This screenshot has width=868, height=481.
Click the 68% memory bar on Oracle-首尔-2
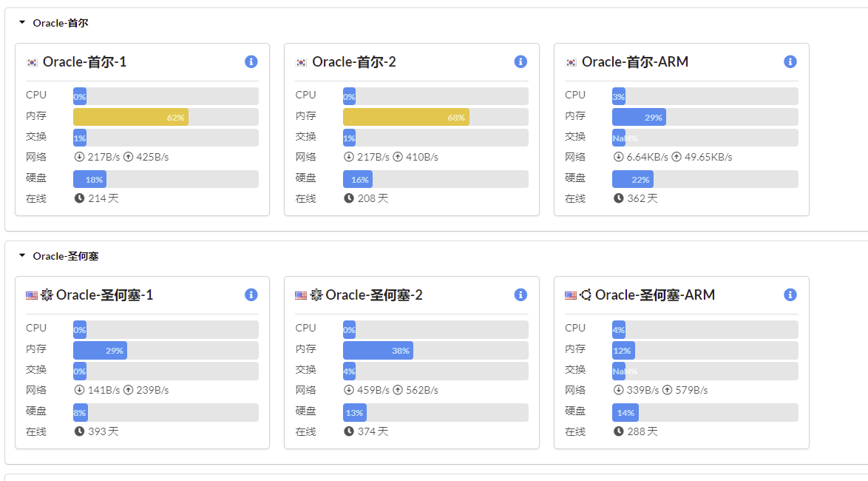click(x=405, y=117)
